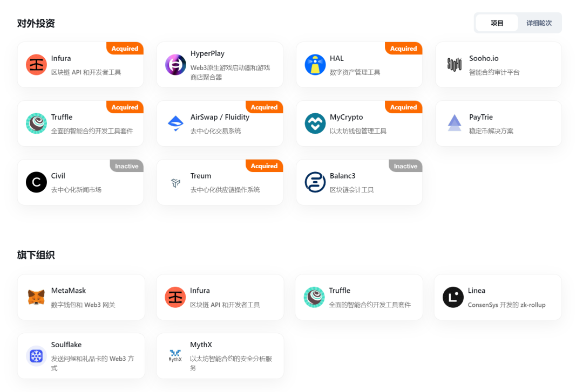The image size is (583, 392).
Task: Open the Soulflake organization name
Action: tap(66, 345)
